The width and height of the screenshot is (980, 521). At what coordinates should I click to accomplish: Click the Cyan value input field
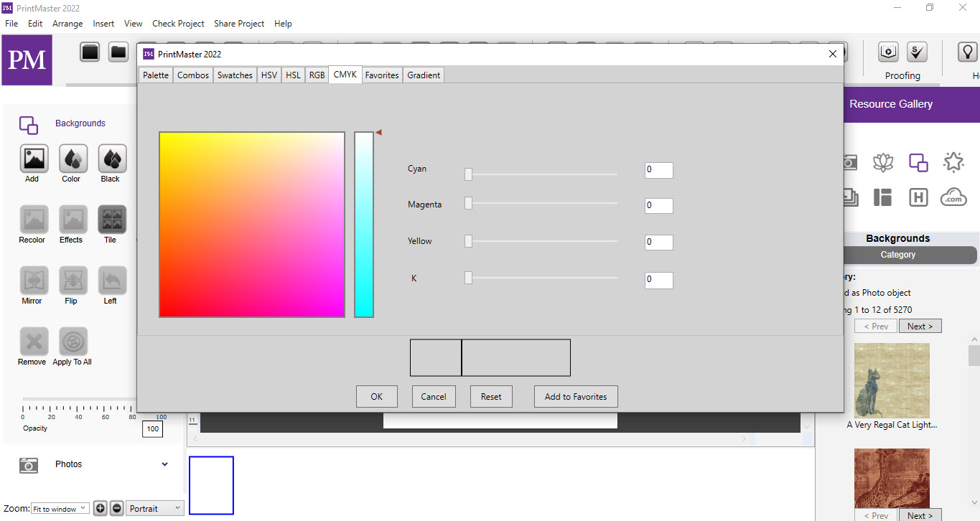click(659, 170)
